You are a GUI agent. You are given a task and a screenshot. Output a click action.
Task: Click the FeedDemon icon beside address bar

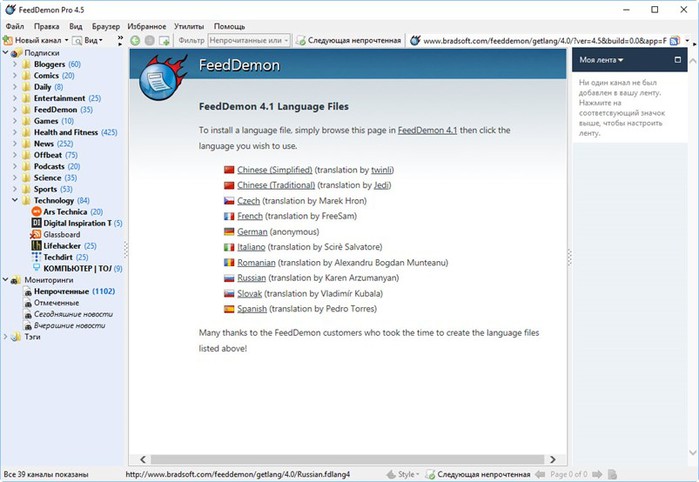click(x=415, y=41)
